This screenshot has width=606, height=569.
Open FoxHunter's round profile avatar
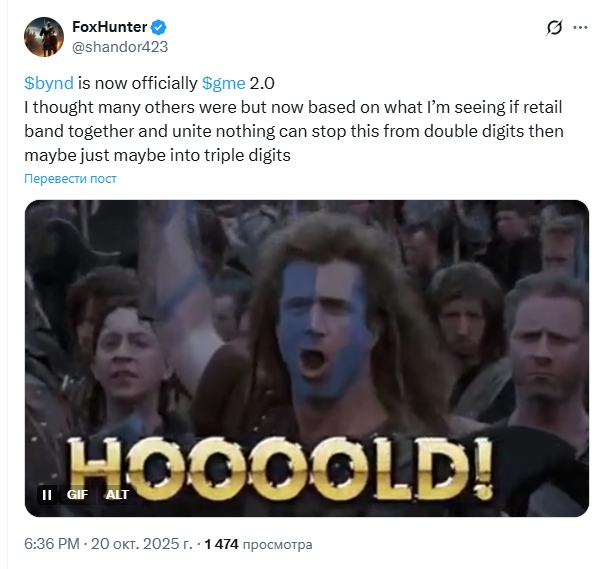(44, 37)
